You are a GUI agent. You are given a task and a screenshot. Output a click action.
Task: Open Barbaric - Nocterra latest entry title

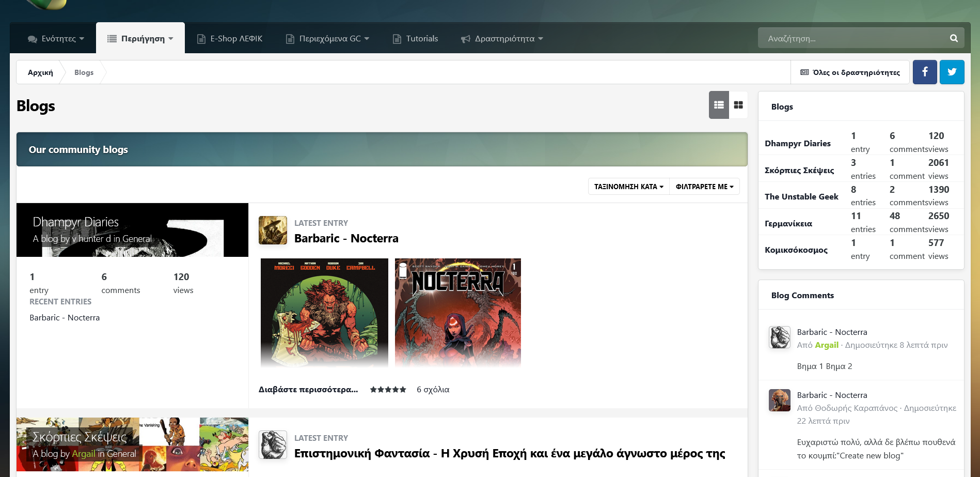click(346, 238)
